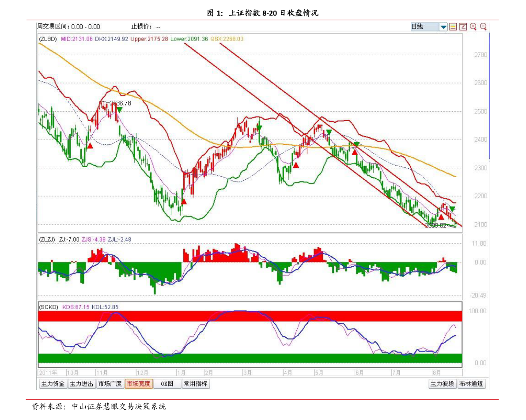Click the 3月 date axis label
The width and height of the screenshot is (526, 420).
tap(247, 373)
